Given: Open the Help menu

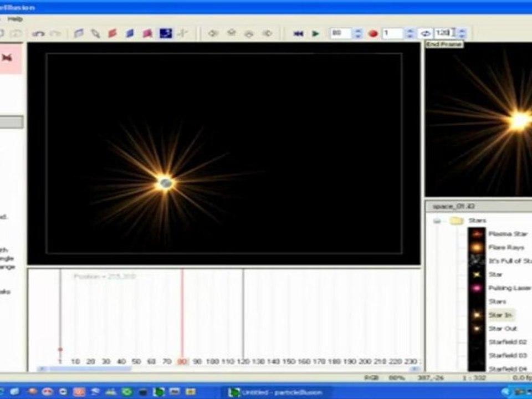Looking at the screenshot, I should pos(15,19).
